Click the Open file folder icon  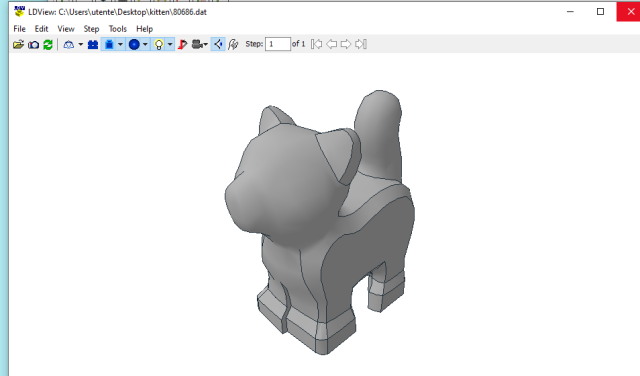(18, 44)
